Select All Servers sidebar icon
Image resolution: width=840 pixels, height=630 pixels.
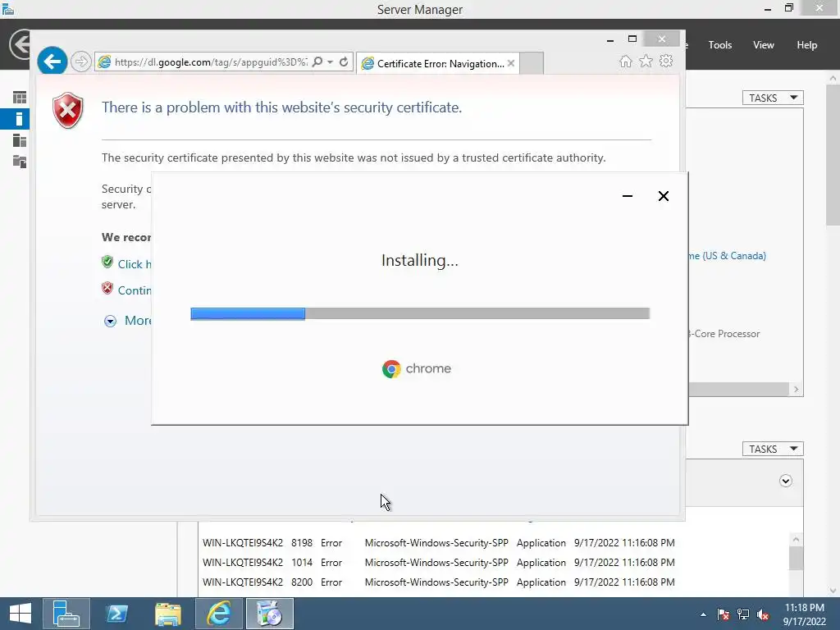click(20, 140)
